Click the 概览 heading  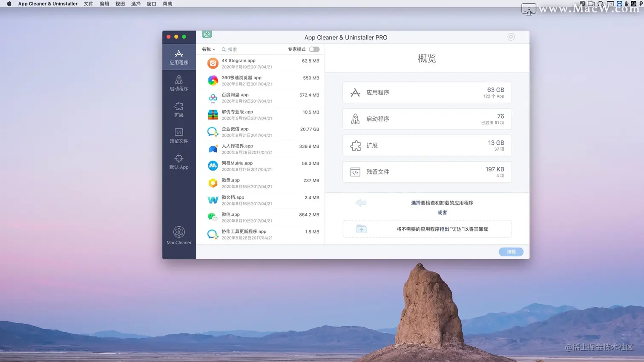click(x=427, y=59)
